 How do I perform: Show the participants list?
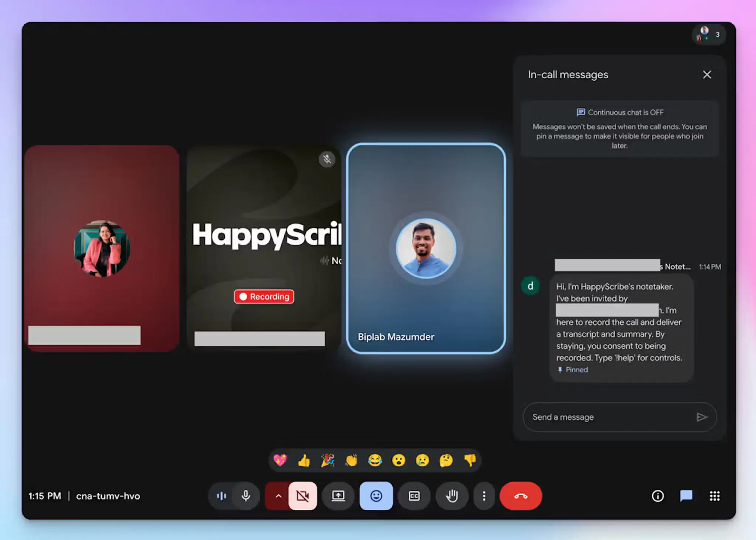(x=708, y=34)
